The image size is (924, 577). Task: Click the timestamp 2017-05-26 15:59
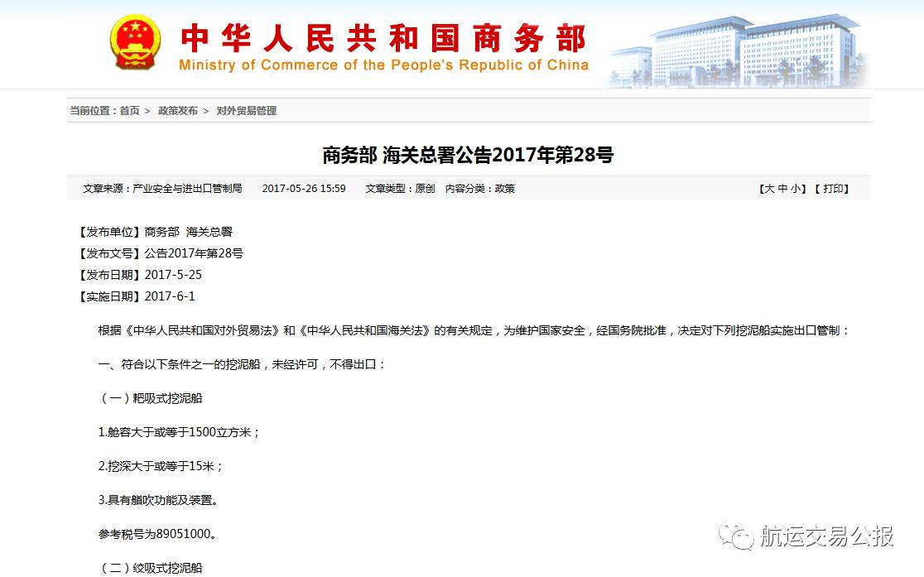pos(304,189)
